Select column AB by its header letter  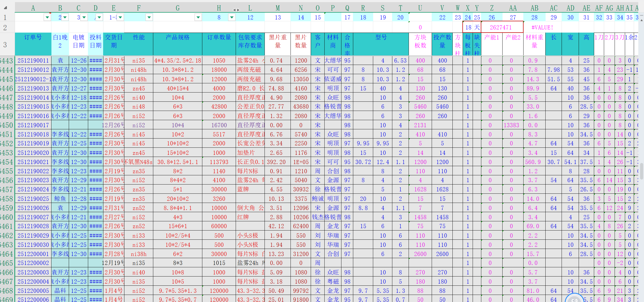click(x=534, y=8)
